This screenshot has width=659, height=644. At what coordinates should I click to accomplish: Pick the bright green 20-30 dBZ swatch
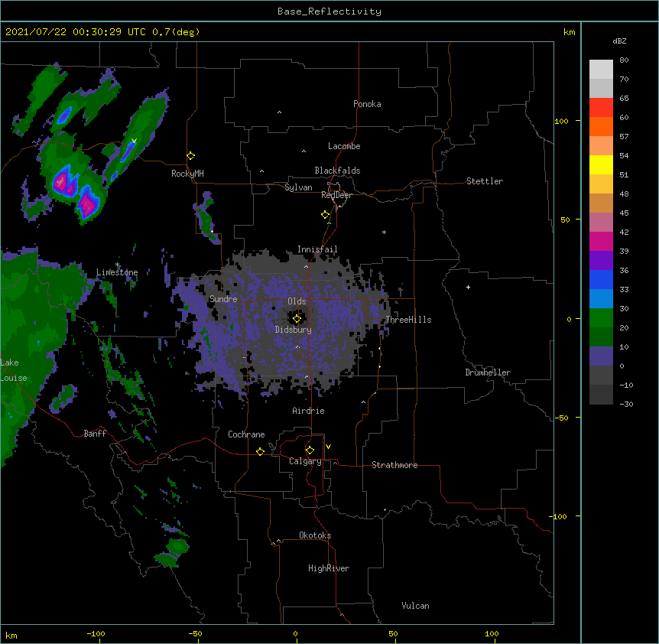[601, 318]
